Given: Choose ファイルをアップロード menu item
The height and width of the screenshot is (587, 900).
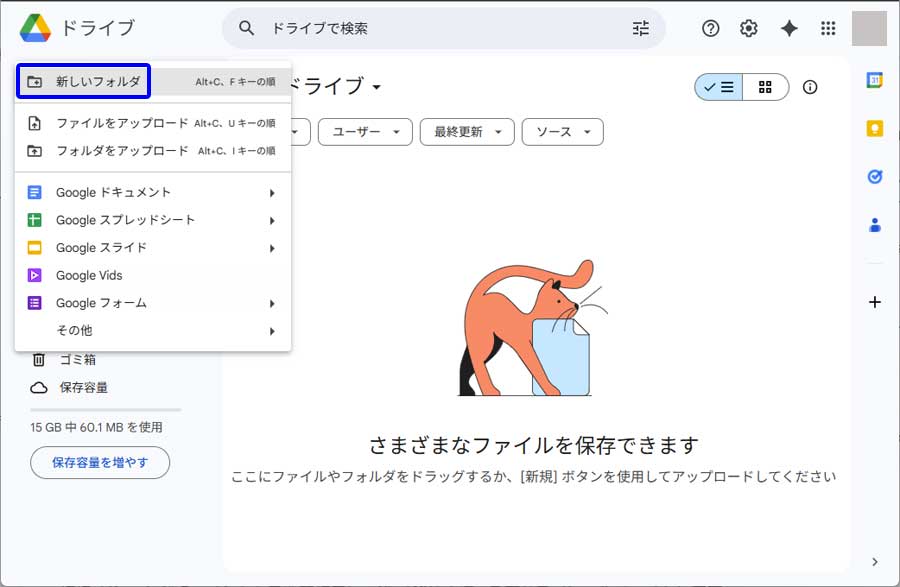Looking at the screenshot, I should [122, 124].
